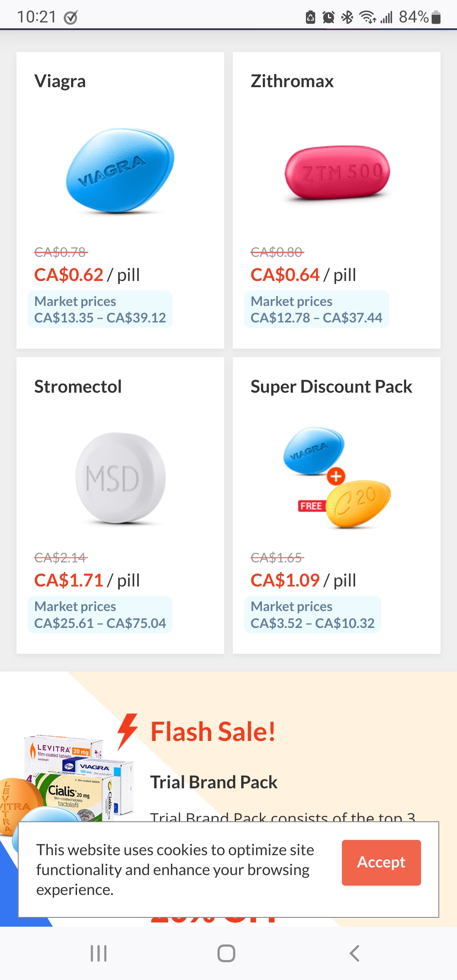Tap the blue Viagra pill image
Viewport: 457px width, 980px height.
120,171
